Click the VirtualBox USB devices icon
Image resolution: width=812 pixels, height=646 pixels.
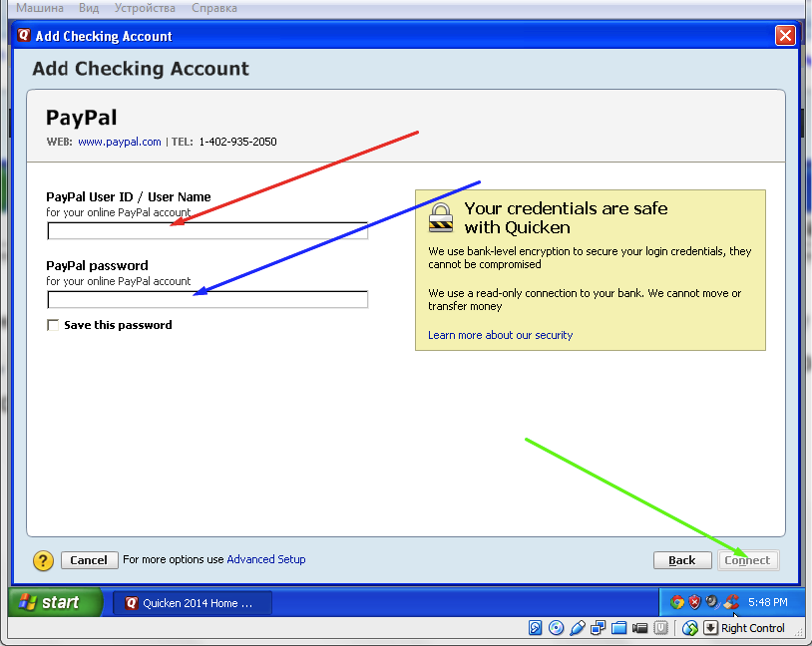tap(577, 628)
